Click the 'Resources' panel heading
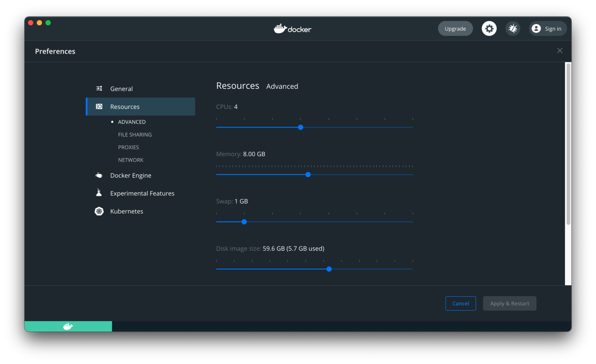The width and height of the screenshot is (596, 364). [x=238, y=86]
